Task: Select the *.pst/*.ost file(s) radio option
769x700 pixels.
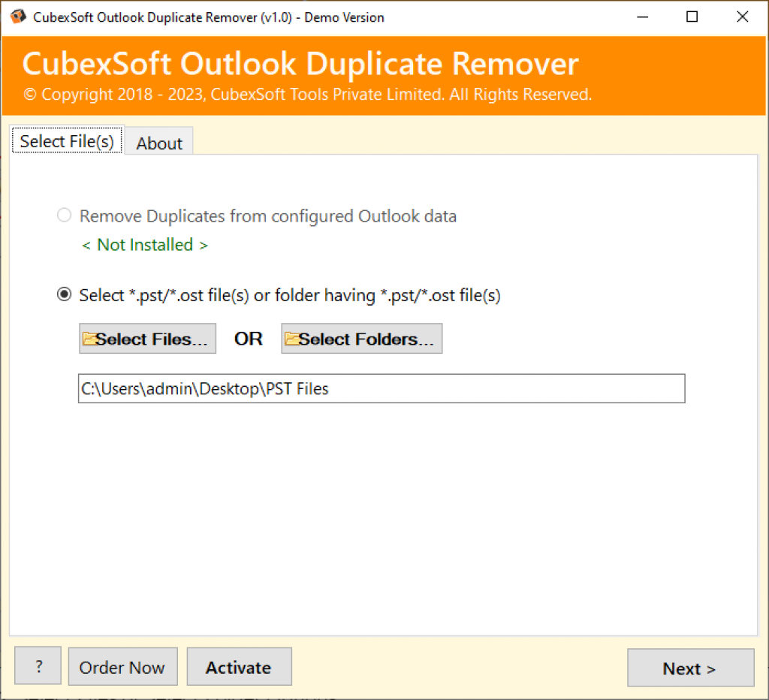Action: click(64, 294)
